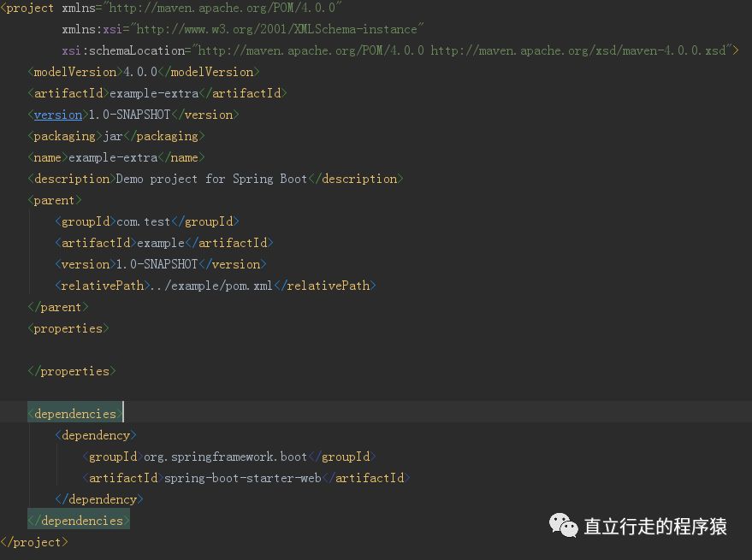Viewport: 752px width, 560px height.
Task: Click the parent artifactId value example
Action: coord(161,243)
